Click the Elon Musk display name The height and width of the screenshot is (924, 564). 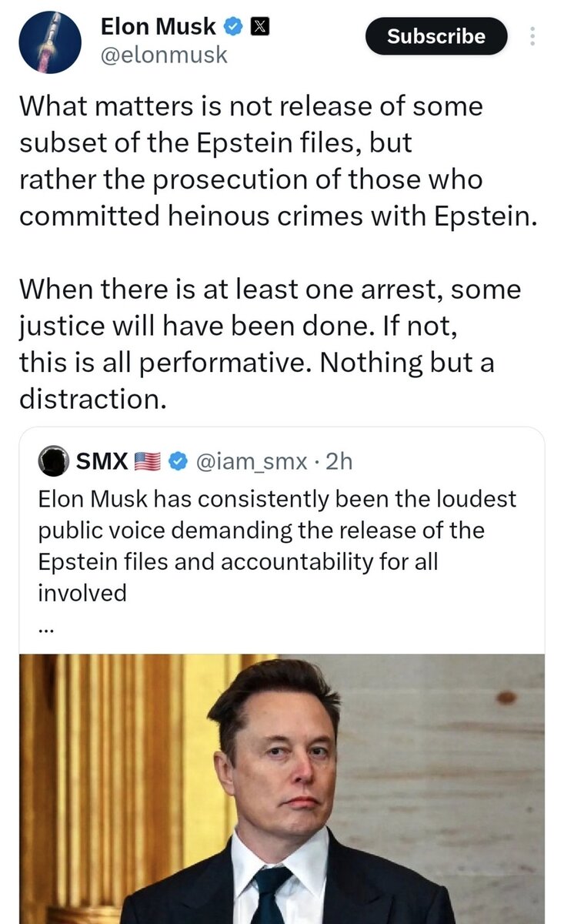click(x=159, y=28)
